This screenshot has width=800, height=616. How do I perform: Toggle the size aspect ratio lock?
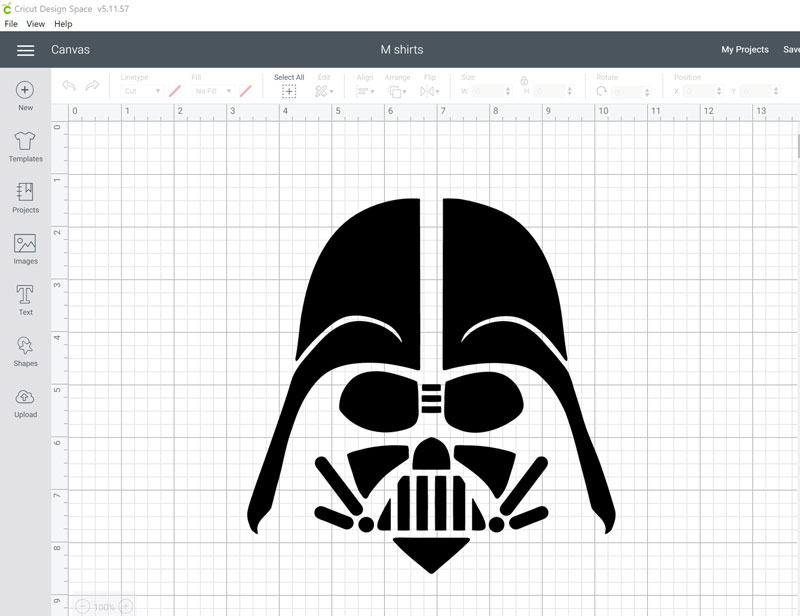(x=524, y=81)
